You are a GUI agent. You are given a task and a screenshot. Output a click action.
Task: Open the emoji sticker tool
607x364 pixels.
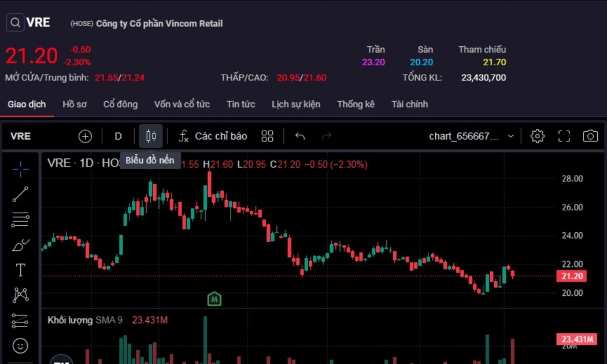[x=20, y=346]
